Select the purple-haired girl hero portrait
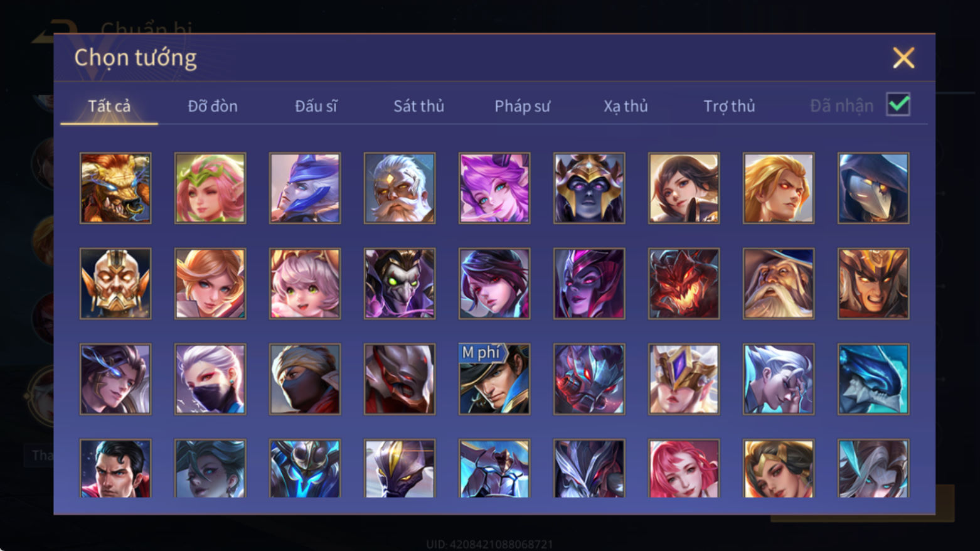This screenshot has height=551, width=980. click(x=494, y=188)
